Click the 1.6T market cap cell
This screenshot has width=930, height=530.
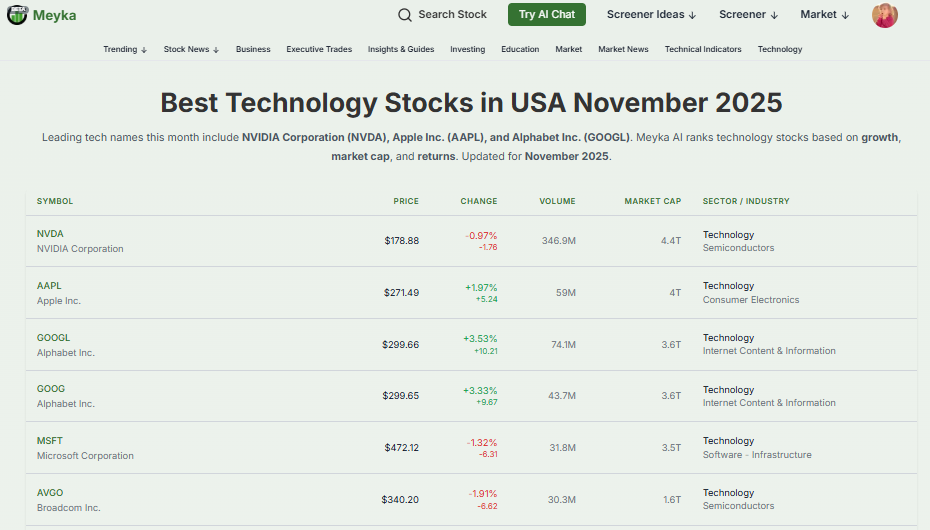point(672,500)
